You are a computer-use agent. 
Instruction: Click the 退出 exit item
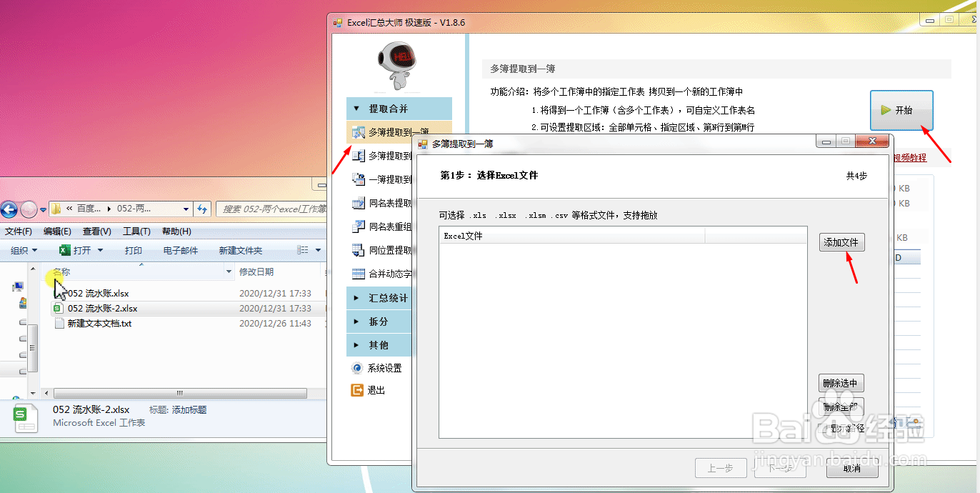[x=369, y=390]
